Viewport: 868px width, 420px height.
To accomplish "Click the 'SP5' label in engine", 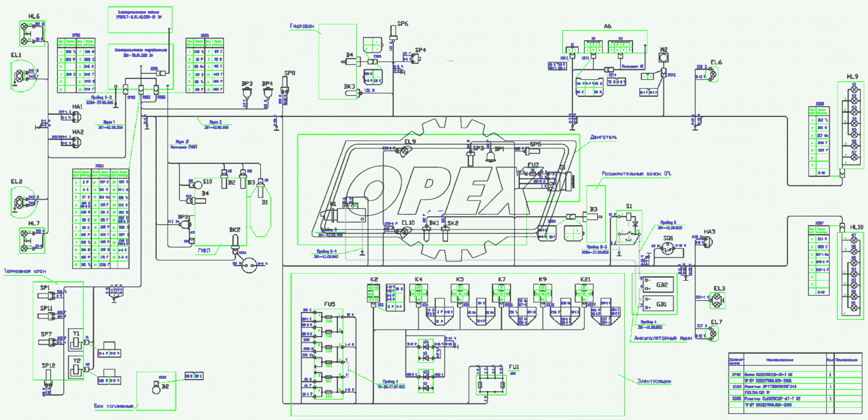I will point(535,145).
